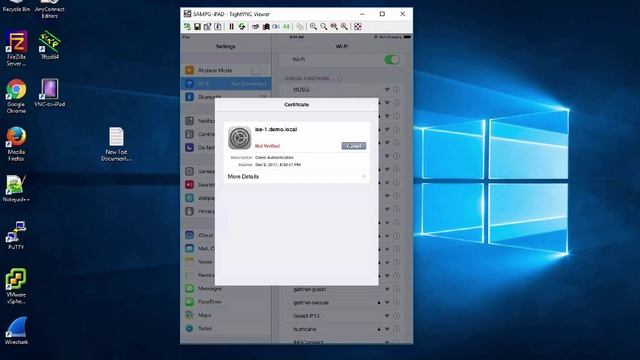Select Airplane Mode in Settings sidebar
The height and width of the screenshot is (360, 640).
coord(226,70)
